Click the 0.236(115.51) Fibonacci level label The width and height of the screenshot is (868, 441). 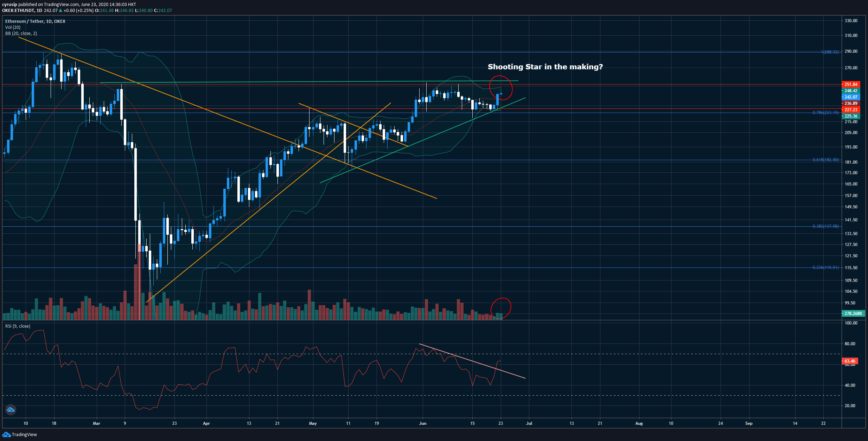click(825, 267)
